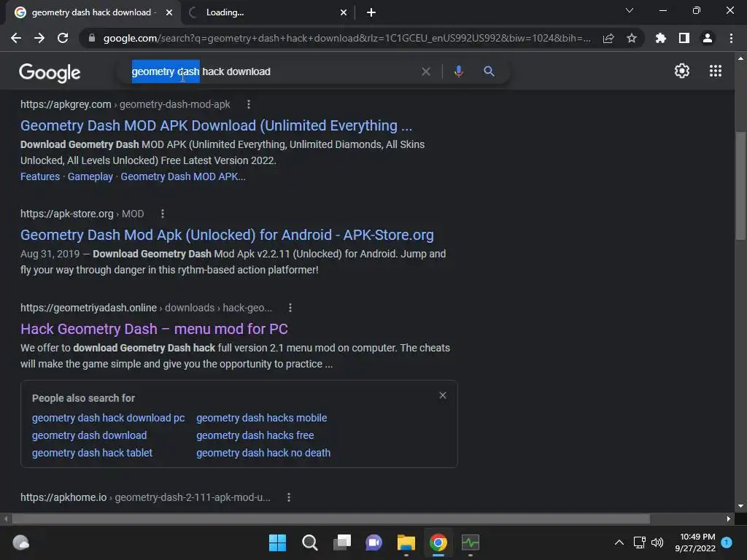Focus the Chrome address bar URL

coord(347,38)
